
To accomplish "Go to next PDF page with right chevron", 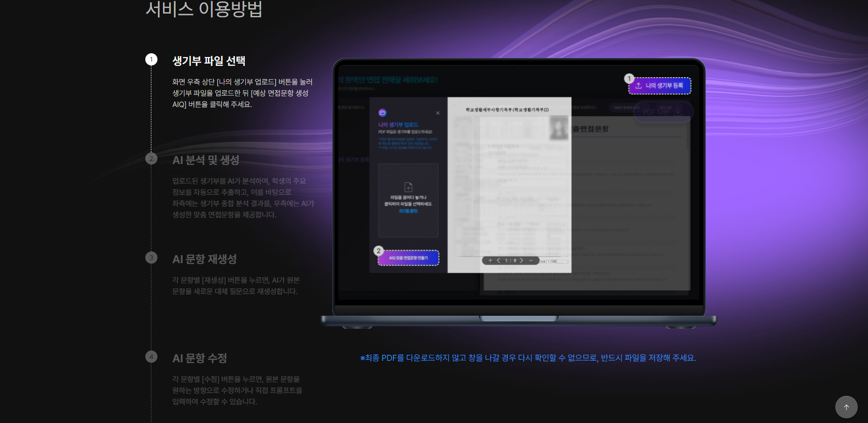I will click(522, 260).
